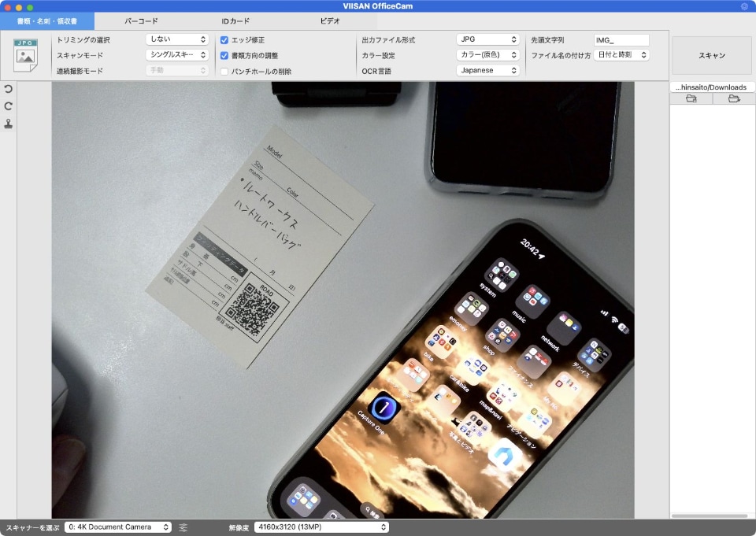Change the OCR言語 dropdown from Japanese
756x536 pixels.
(489, 71)
